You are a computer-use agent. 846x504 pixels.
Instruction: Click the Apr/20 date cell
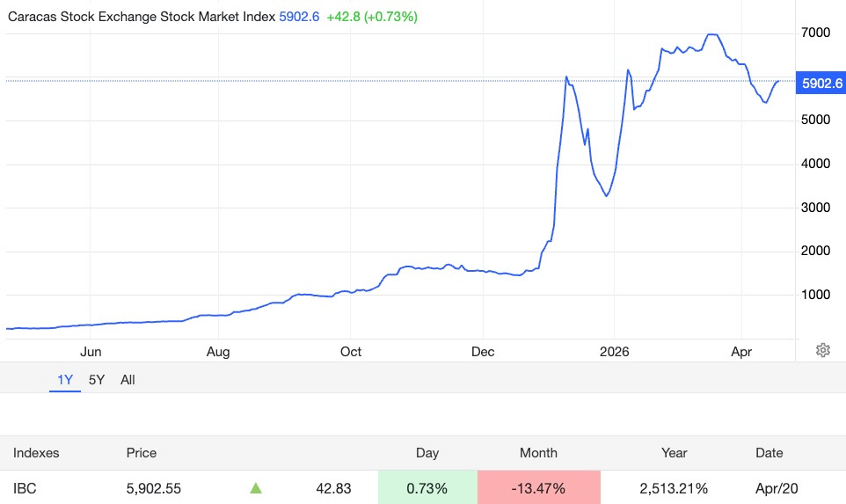[x=777, y=488]
